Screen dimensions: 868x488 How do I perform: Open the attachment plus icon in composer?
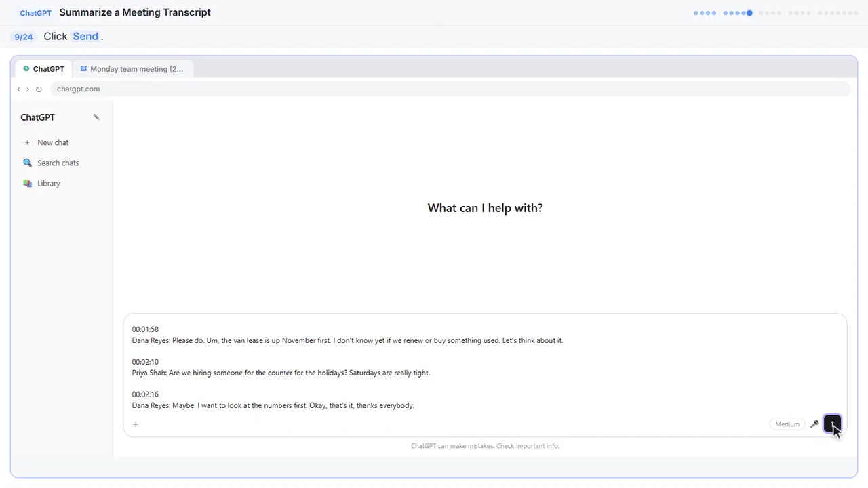click(136, 424)
